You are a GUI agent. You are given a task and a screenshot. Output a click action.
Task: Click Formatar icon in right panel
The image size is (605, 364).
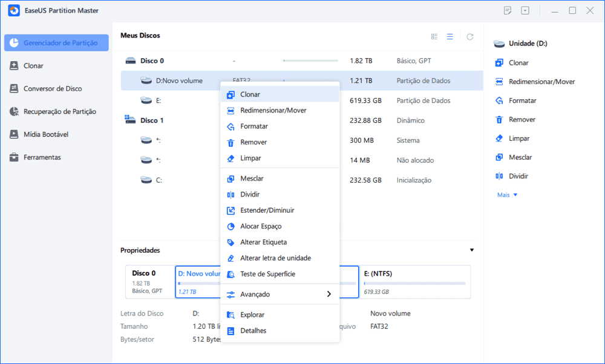499,100
